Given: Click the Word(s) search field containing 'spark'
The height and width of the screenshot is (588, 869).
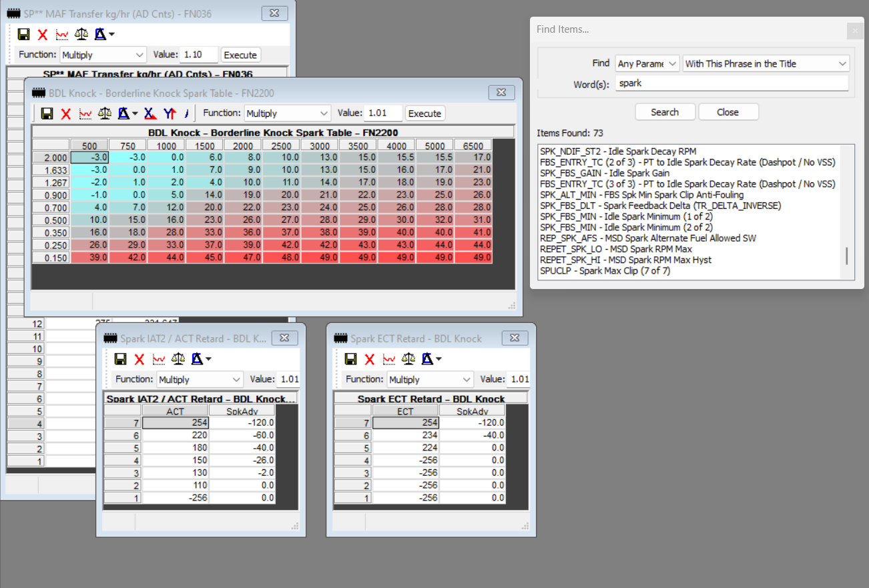Looking at the screenshot, I should click(x=732, y=83).
